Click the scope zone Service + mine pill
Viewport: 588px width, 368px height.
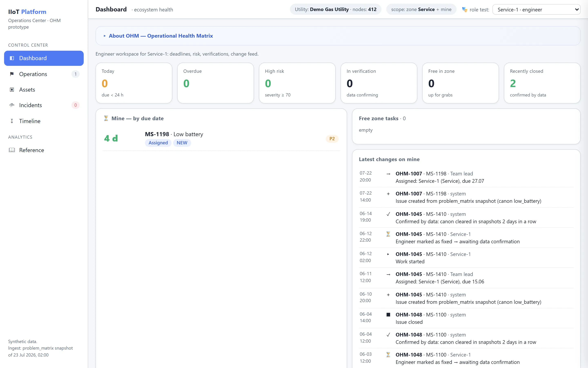421,9
